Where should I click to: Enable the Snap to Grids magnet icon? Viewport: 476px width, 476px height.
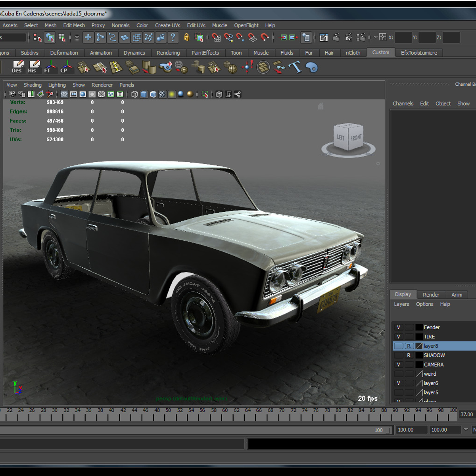(216, 37)
